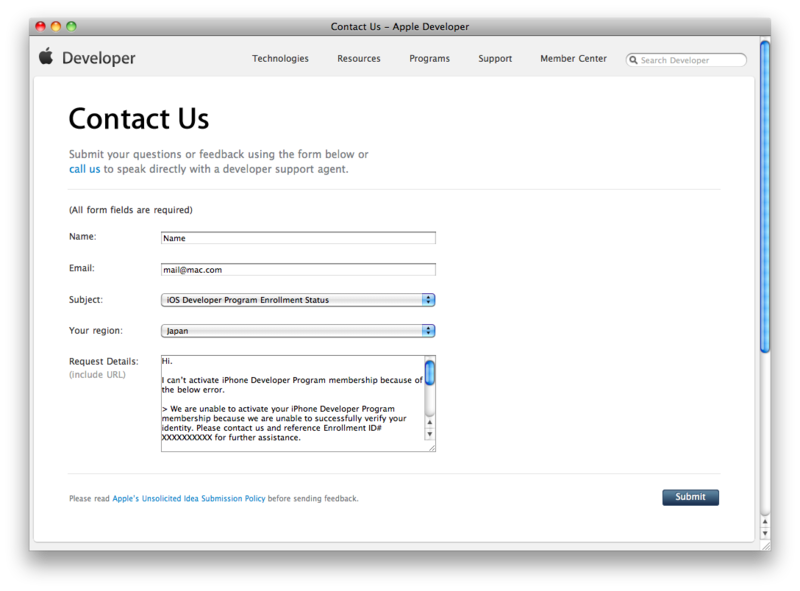
Task: Click page scroll up arrow
Action: [x=765, y=522]
